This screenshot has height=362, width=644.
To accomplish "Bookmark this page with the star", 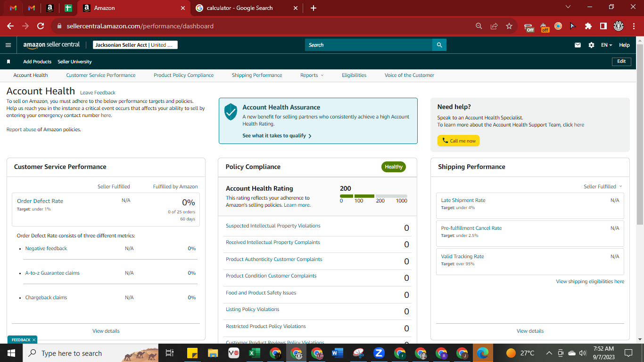I will click(x=509, y=26).
